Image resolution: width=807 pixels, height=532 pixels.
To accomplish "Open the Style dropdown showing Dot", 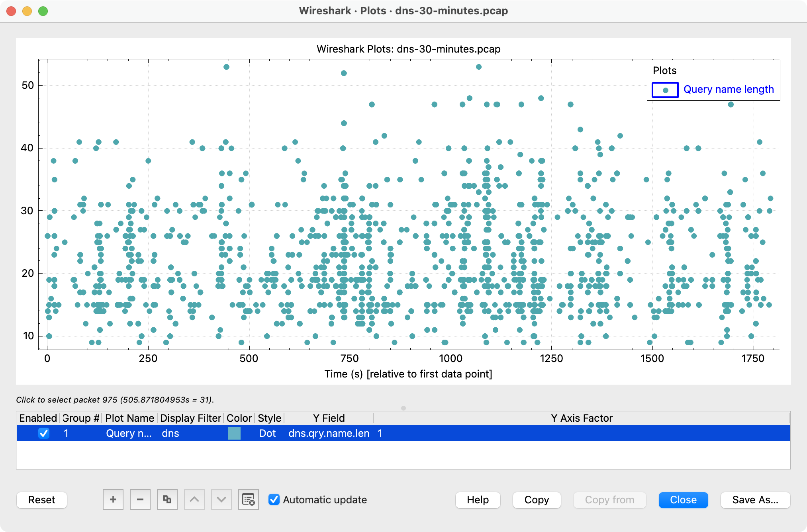I will pyautogui.click(x=268, y=433).
